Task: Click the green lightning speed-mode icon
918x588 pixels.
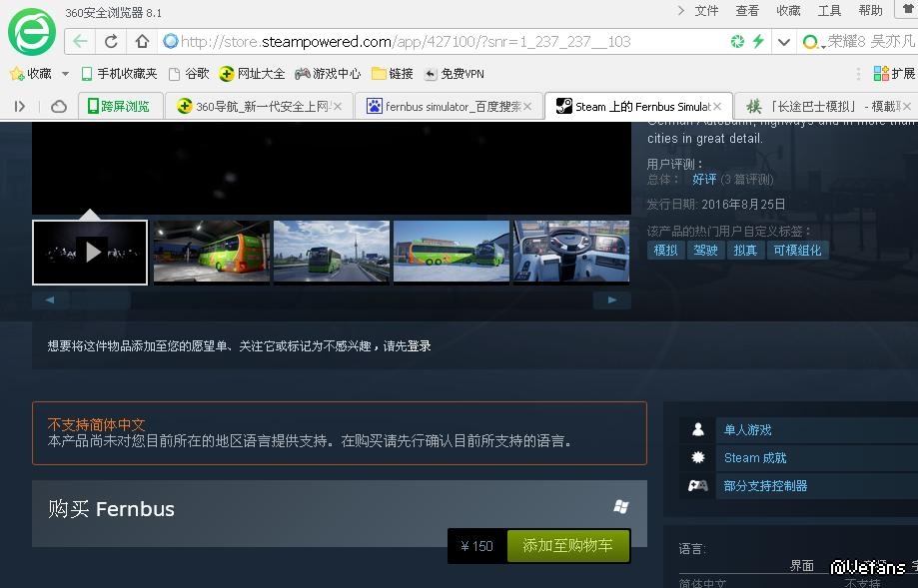Action: 758,42
